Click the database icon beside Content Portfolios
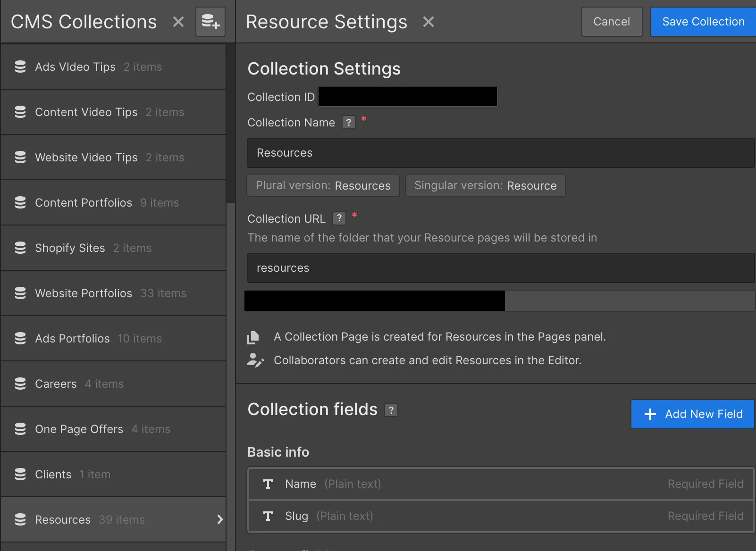756x551 pixels. tap(20, 203)
